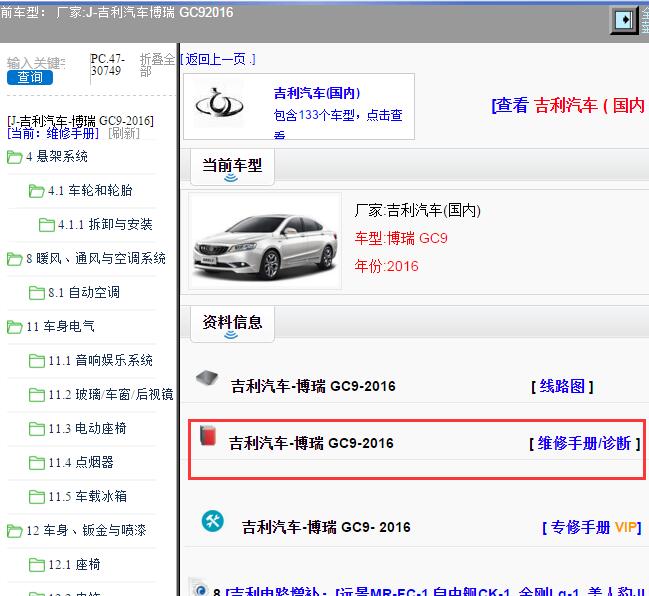Click folder icon of 12 车身、钣金与喷漆

point(14,530)
